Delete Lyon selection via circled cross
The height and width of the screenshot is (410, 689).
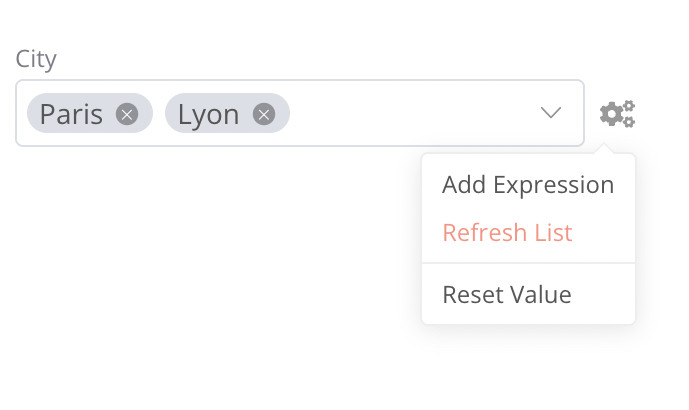pos(263,114)
